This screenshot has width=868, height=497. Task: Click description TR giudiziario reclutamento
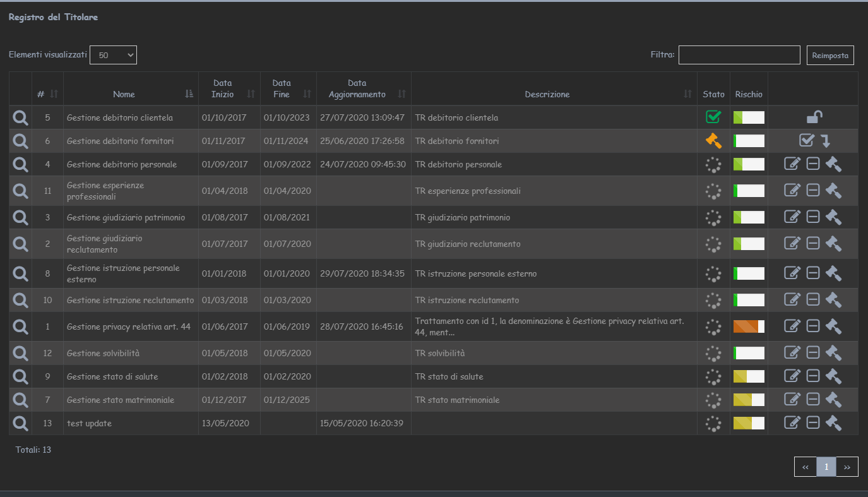click(x=468, y=244)
